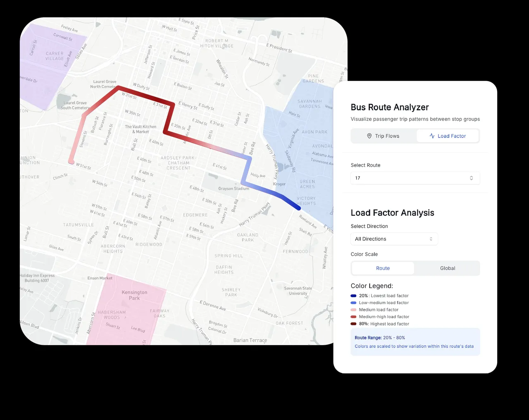
Task: Switch to the Trip Flows tab
Action: click(x=384, y=136)
